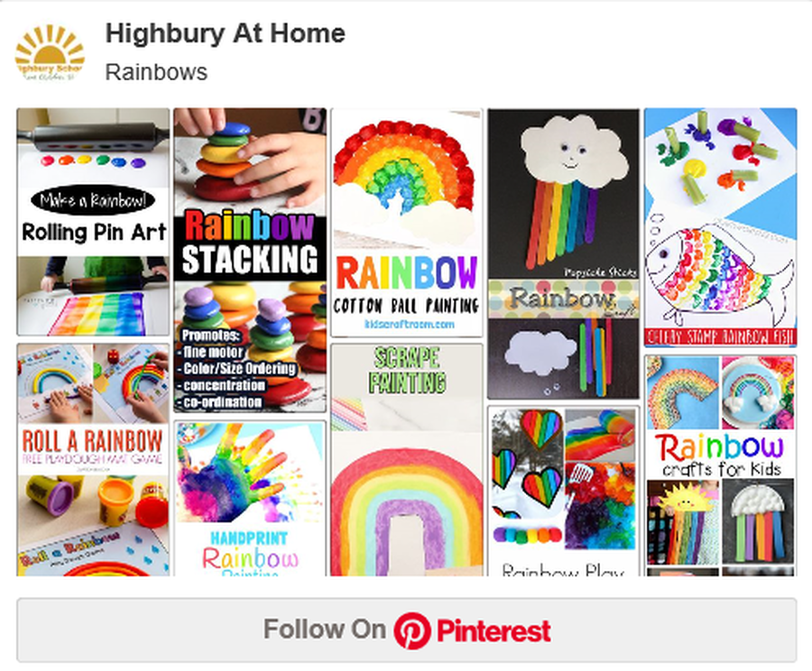This screenshot has width=812, height=671.
Task: Open the Rolling Pin Art pin
Action: [x=93, y=222]
